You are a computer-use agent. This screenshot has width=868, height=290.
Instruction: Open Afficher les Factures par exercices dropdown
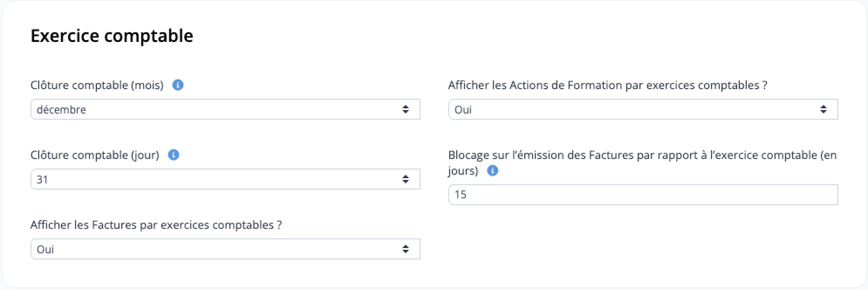[225, 249]
